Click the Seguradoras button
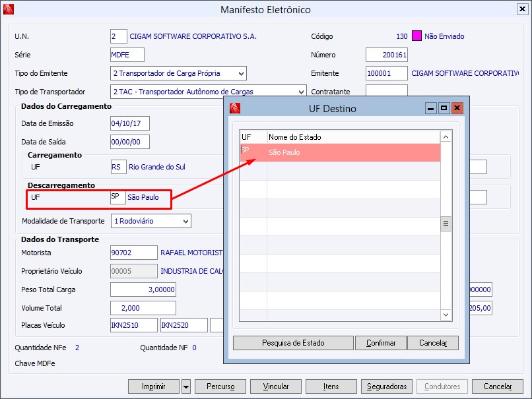This screenshot has width=532, height=399. point(387,386)
